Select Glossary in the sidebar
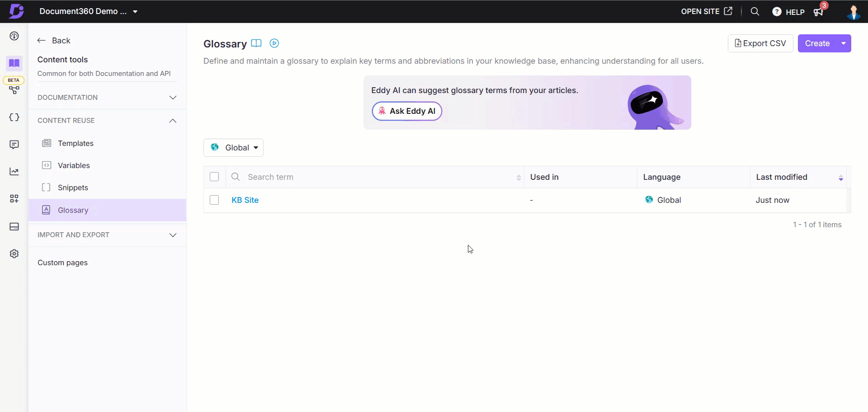This screenshot has height=412, width=868. tap(107, 210)
